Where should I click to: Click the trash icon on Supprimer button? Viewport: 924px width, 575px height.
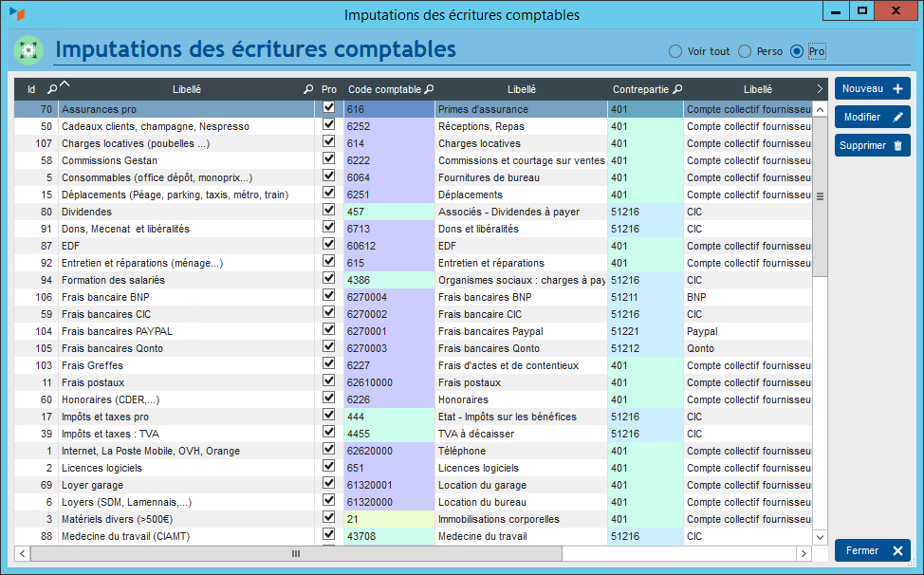pos(897,146)
